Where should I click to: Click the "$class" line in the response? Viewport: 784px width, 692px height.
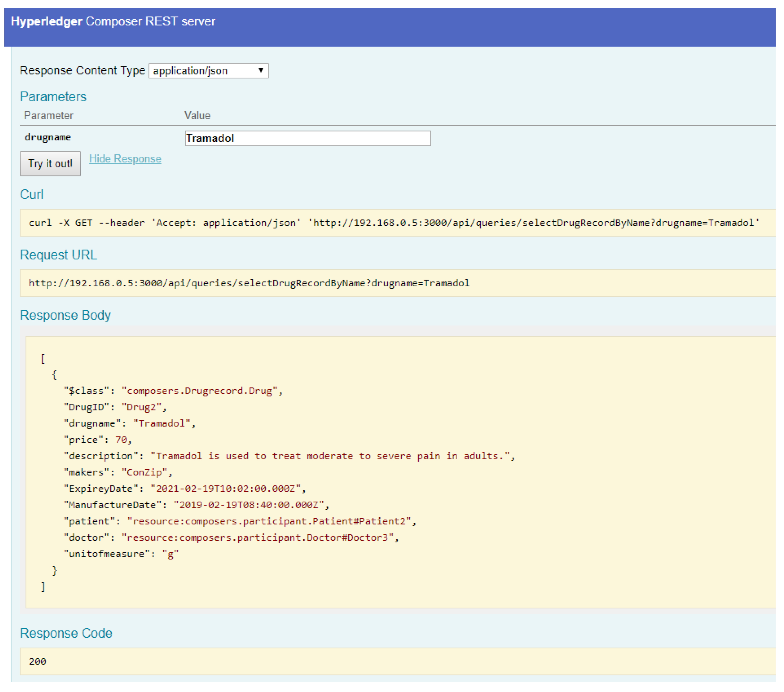pyautogui.click(x=173, y=391)
